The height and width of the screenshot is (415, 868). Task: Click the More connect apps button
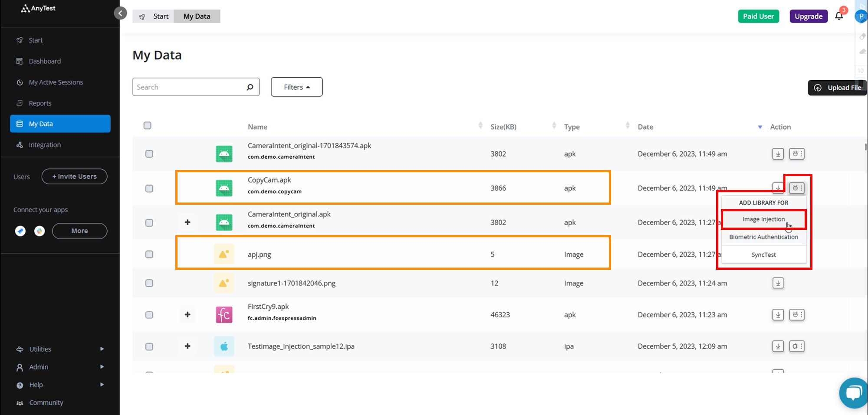pos(79,231)
